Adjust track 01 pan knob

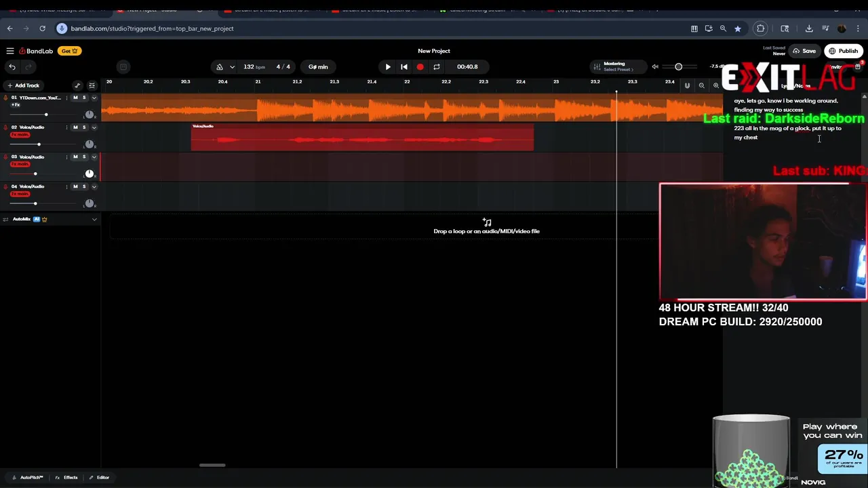tap(89, 115)
